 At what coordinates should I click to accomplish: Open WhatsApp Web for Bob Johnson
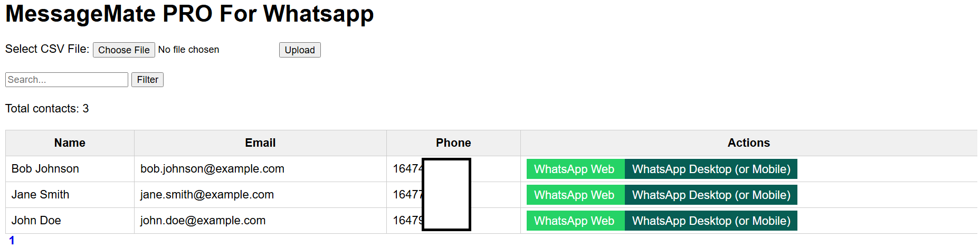pos(575,169)
